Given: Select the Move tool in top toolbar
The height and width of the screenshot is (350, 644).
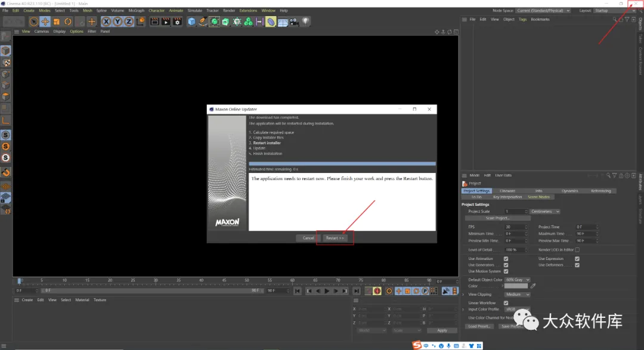Looking at the screenshot, I should 45,21.
